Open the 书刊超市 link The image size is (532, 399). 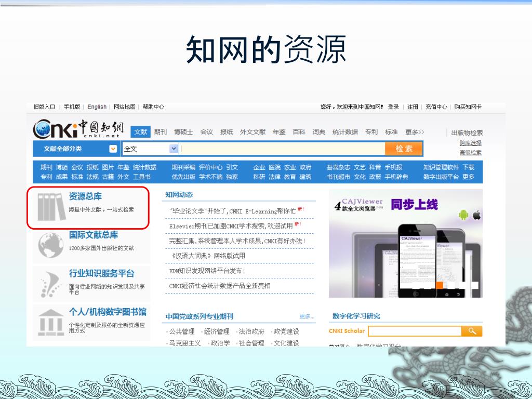[x=338, y=177]
